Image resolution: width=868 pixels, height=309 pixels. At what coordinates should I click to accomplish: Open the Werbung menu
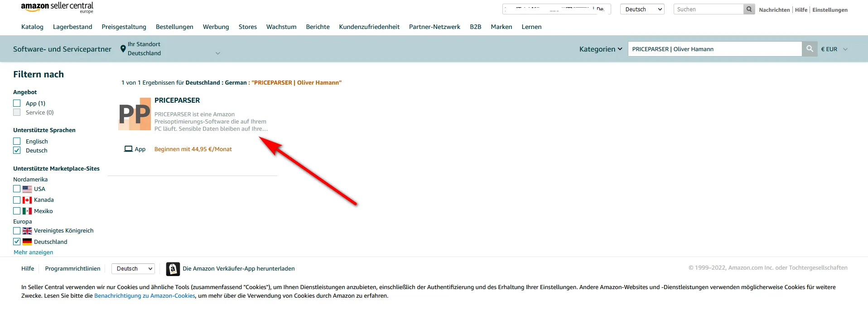tap(216, 27)
